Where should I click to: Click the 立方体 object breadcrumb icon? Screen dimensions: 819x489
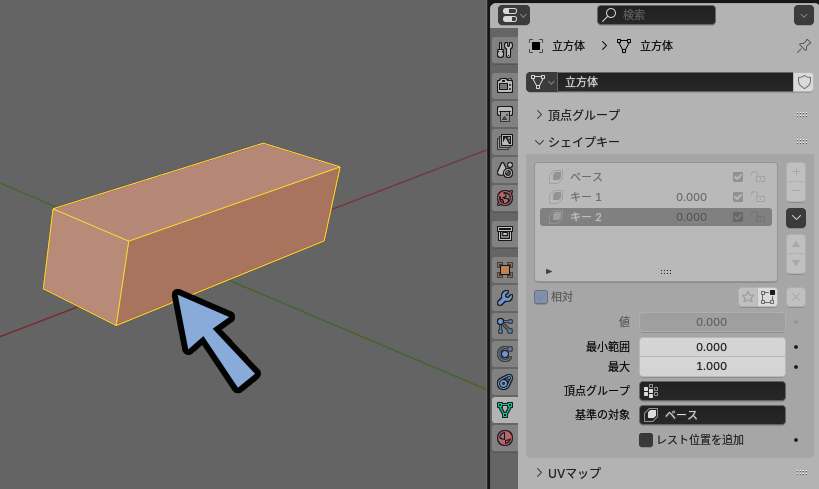click(536, 46)
